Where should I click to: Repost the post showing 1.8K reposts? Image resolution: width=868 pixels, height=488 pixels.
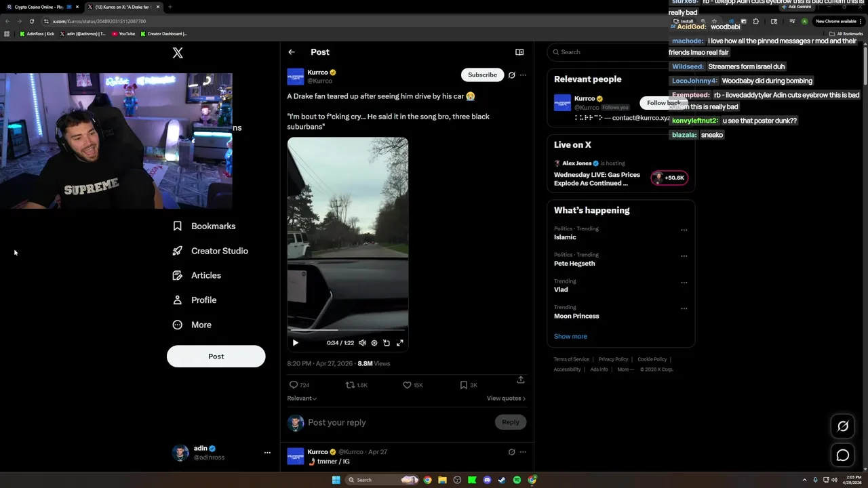click(357, 385)
